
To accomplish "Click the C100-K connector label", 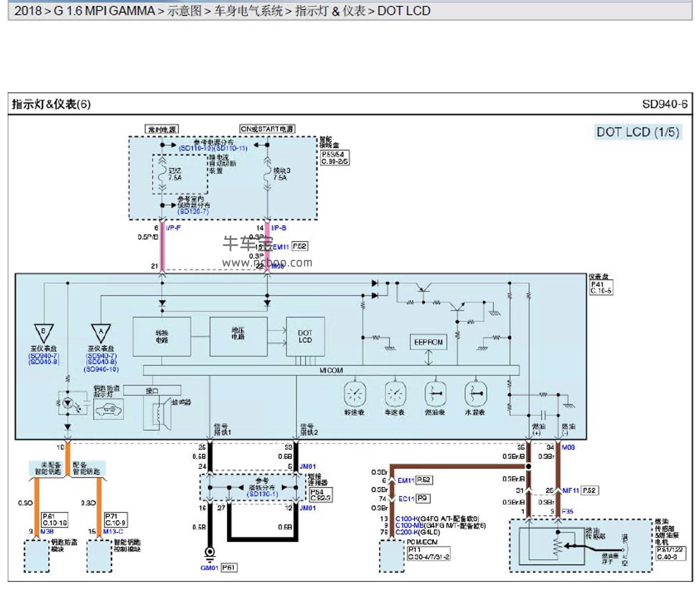I will (407, 519).
